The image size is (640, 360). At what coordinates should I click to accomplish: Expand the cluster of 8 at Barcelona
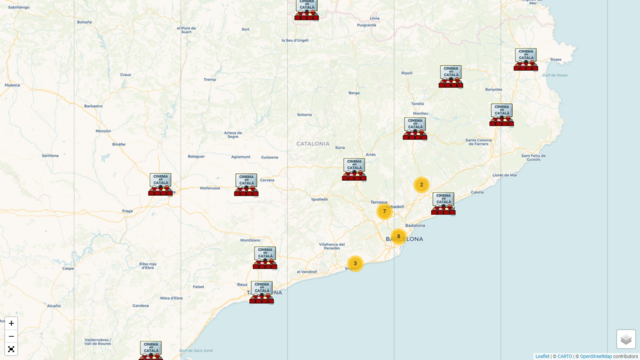pos(399,236)
